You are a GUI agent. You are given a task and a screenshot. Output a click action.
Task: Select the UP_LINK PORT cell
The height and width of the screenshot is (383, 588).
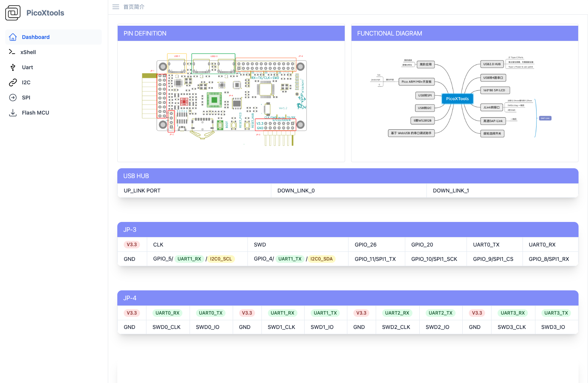click(x=194, y=191)
